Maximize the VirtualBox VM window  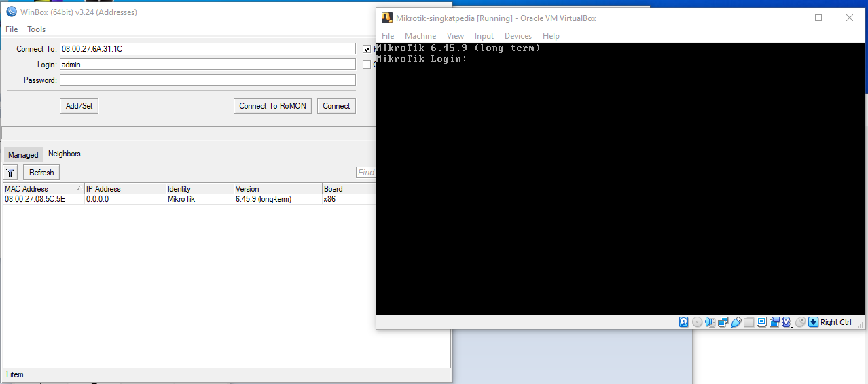pyautogui.click(x=818, y=18)
